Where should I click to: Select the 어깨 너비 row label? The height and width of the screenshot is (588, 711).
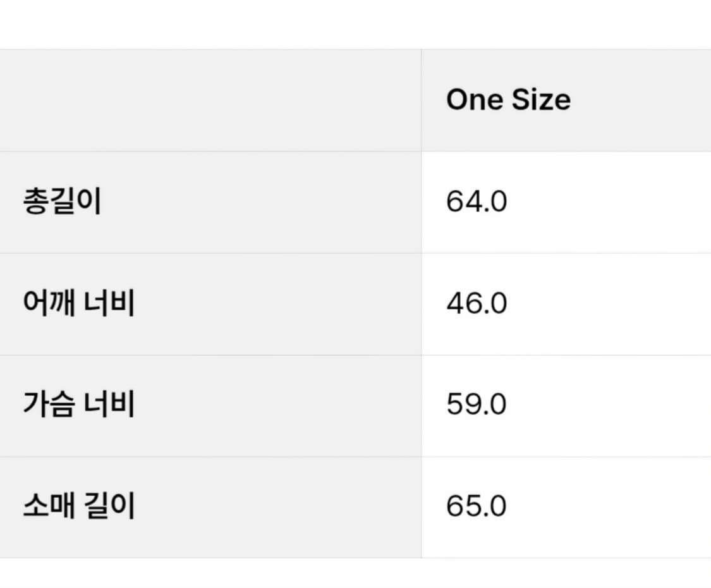(78, 304)
